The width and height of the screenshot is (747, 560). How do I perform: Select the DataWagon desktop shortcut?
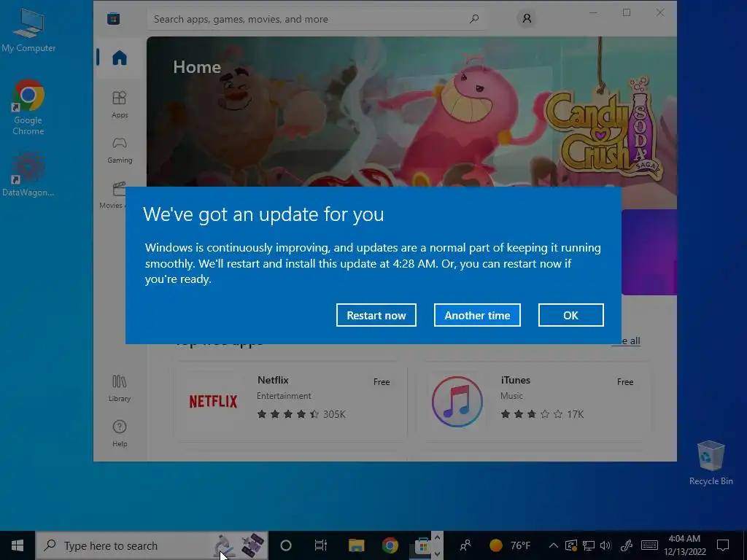pos(28,175)
